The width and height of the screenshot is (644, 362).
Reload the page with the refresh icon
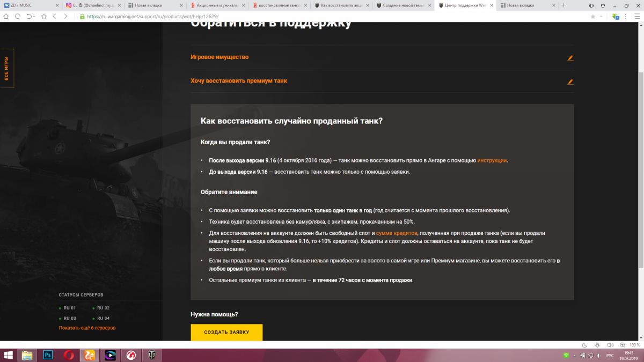(18, 16)
